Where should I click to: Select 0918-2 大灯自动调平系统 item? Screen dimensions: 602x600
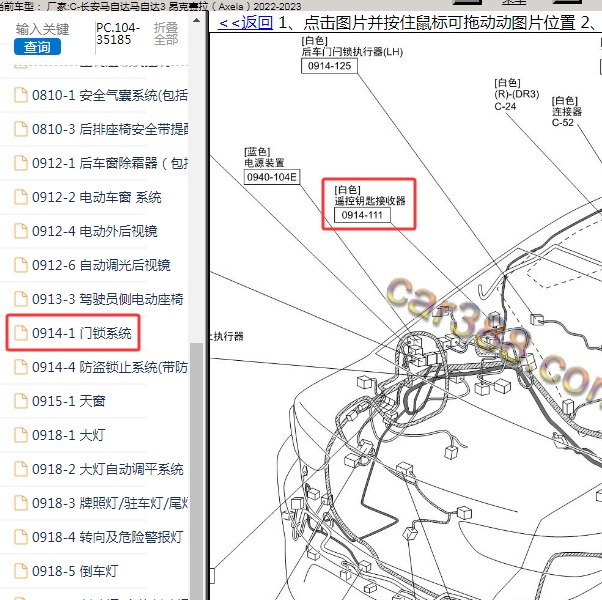point(108,469)
